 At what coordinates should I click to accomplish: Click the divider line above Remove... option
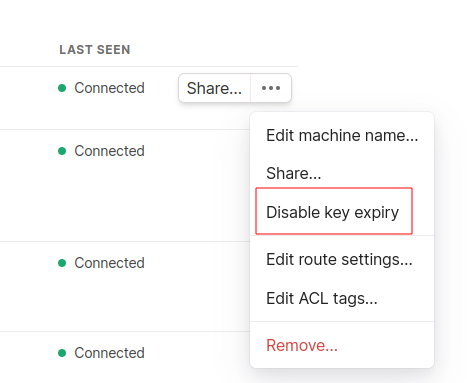[342, 322]
